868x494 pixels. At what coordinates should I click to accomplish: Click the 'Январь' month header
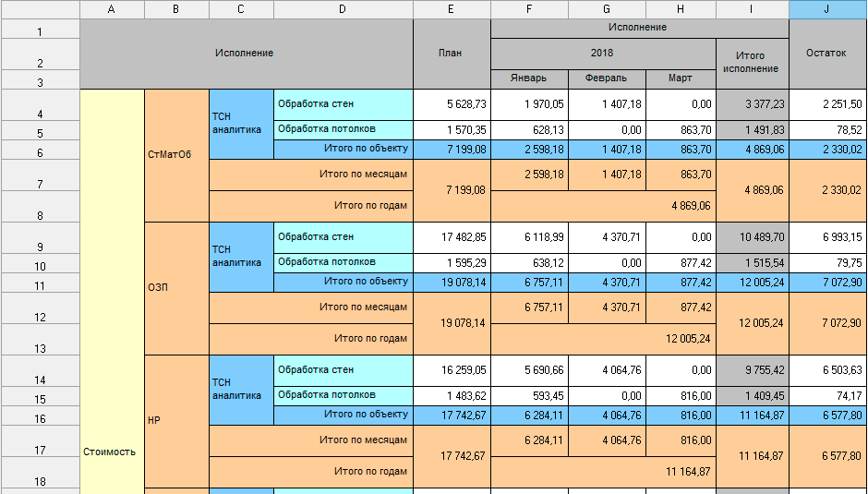[529, 79]
